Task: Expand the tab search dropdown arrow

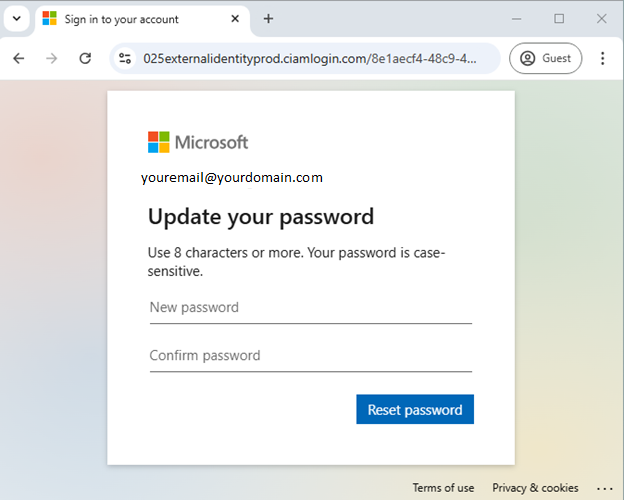Action: [x=17, y=19]
